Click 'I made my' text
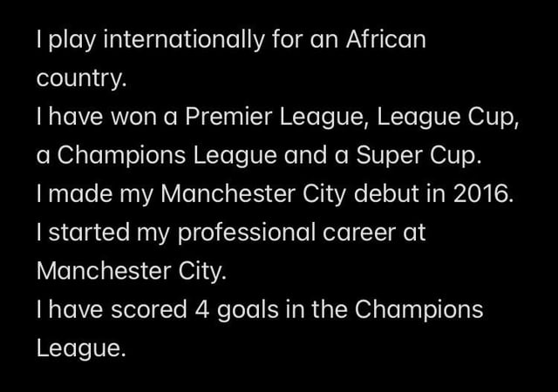This screenshot has width=558, height=392. pyautogui.click(x=95, y=194)
